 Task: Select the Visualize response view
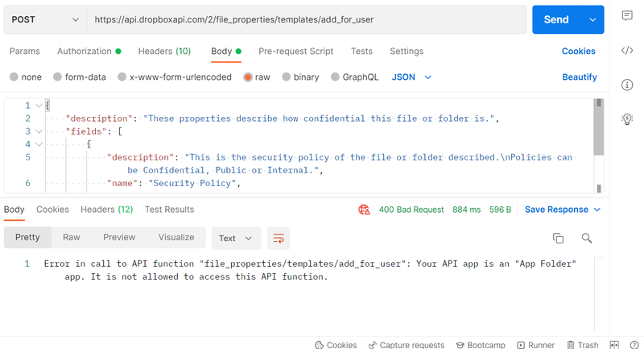pos(176,237)
